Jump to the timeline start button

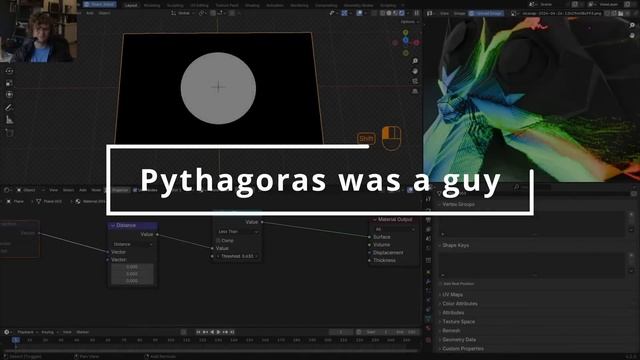198,332
